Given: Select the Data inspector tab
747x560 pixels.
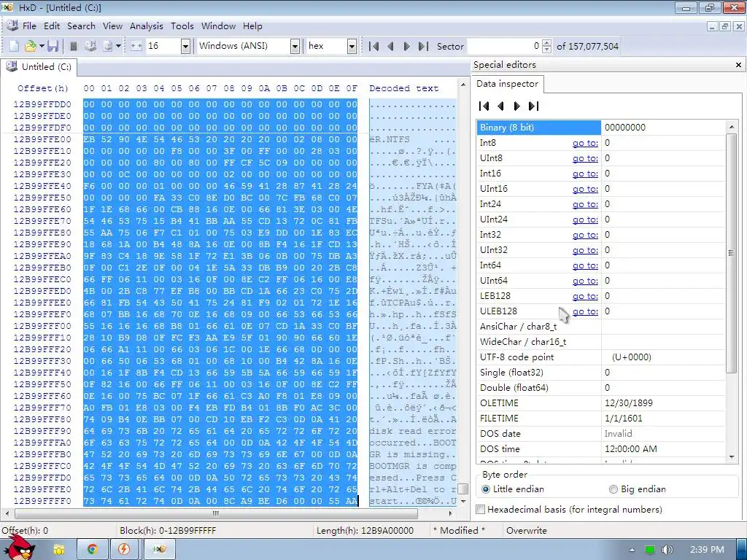Looking at the screenshot, I should [508, 84].
